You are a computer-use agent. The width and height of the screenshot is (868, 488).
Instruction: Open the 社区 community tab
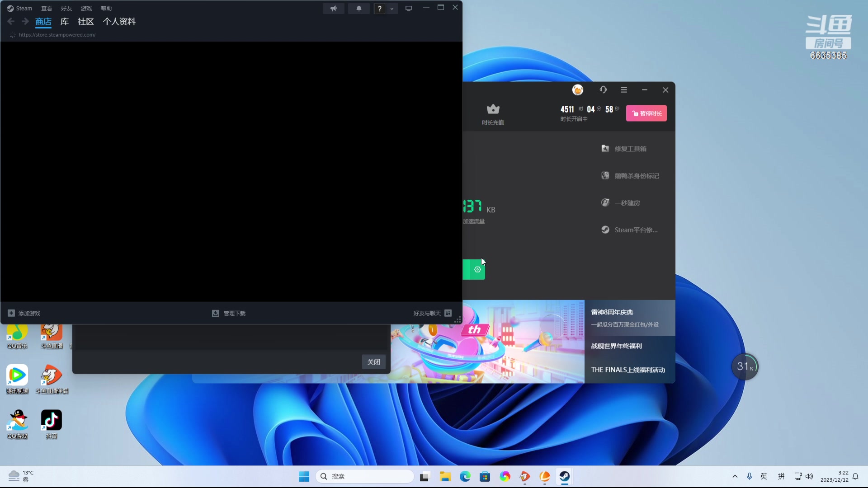pos(85,22)
